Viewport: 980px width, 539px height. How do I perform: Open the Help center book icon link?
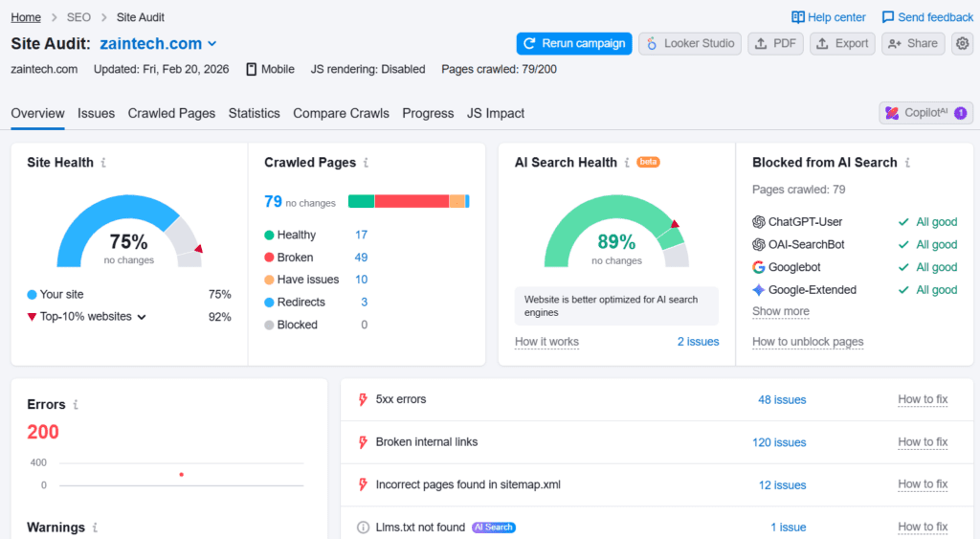coord(798,17)
